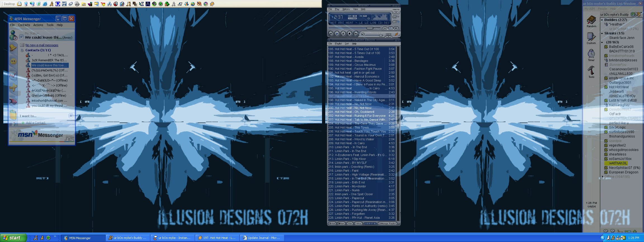
Task: Select track 221 Linkin Park - Numb
Action: 362,190
